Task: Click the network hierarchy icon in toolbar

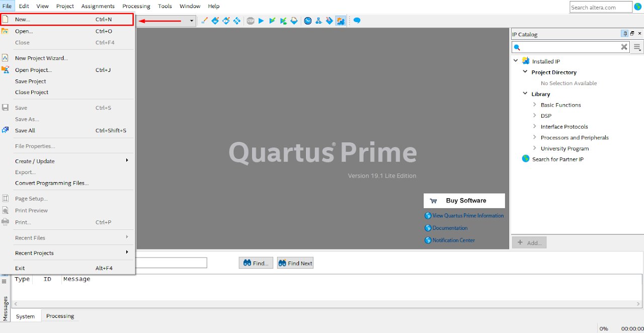Action: (x=318, y=21)
